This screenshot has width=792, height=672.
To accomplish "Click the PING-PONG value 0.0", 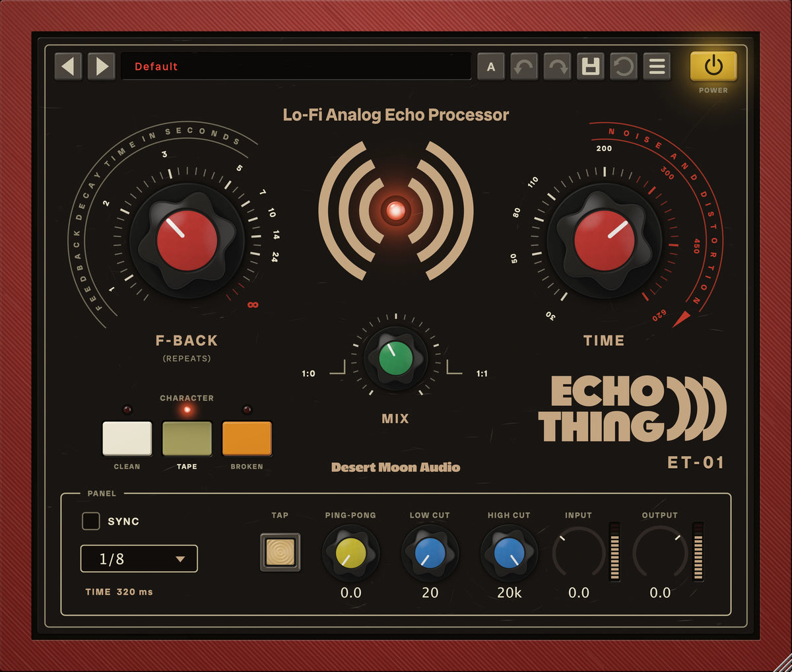I will (x=350, y=593).
